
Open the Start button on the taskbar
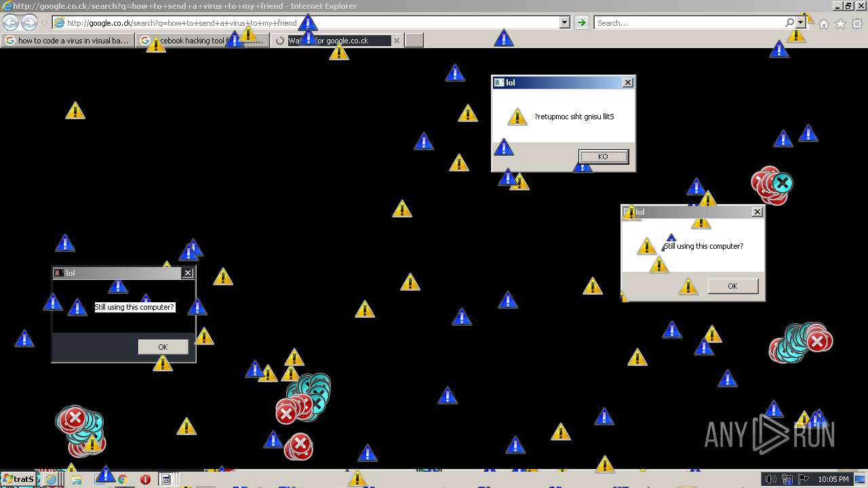click(x=18, y=479)
